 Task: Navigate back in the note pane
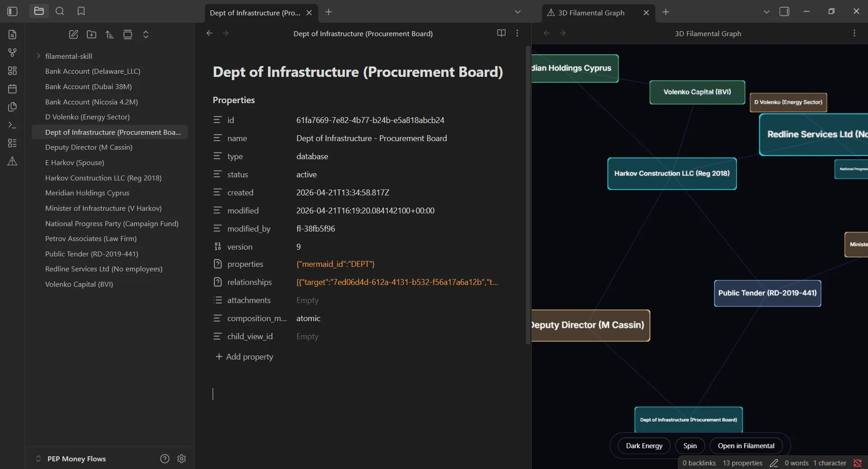tap(209, 33)
